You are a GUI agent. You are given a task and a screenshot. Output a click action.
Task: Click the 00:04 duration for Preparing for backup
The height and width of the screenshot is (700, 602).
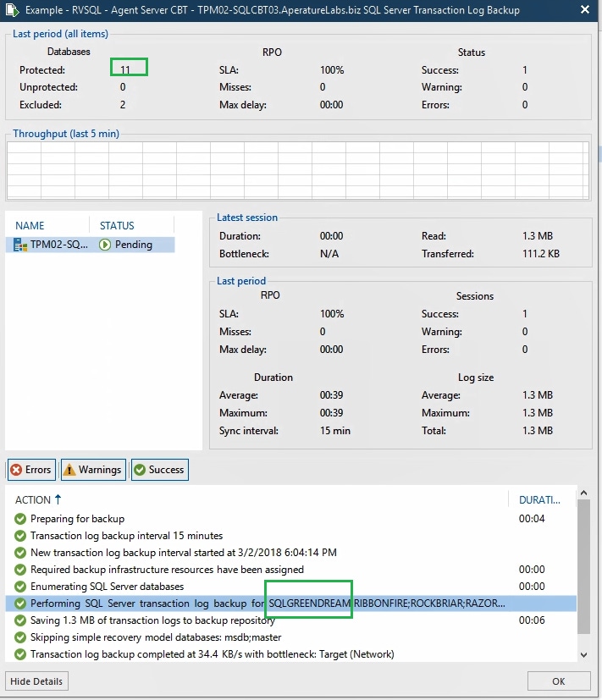[532, 519]
